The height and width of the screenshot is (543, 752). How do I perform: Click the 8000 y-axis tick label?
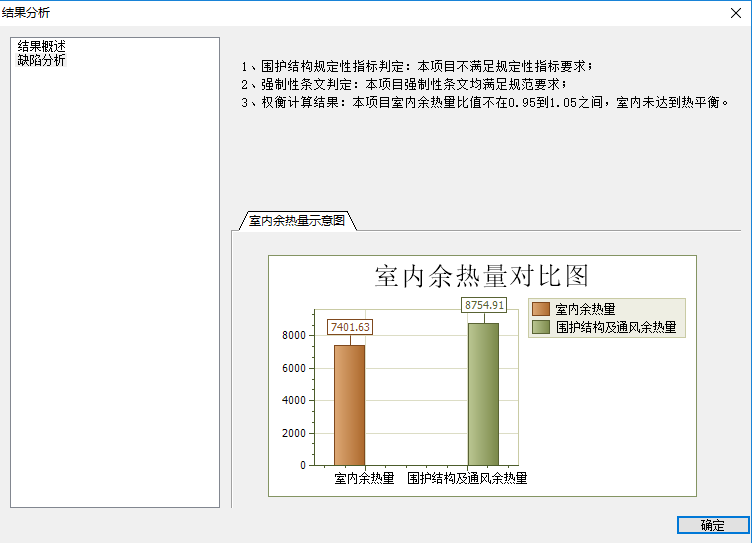pyautogui.click(x=294, y=335)
